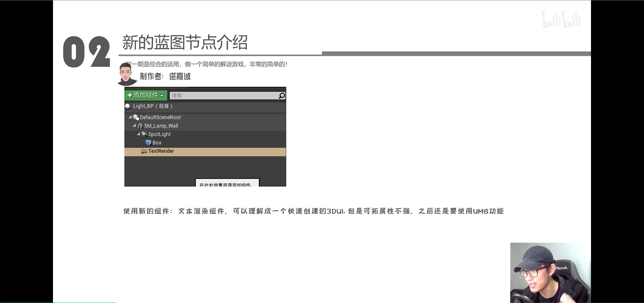Open the 添加组件 dropdown arrow
Viewport: 644px width, 303px height.
(162, 95)
